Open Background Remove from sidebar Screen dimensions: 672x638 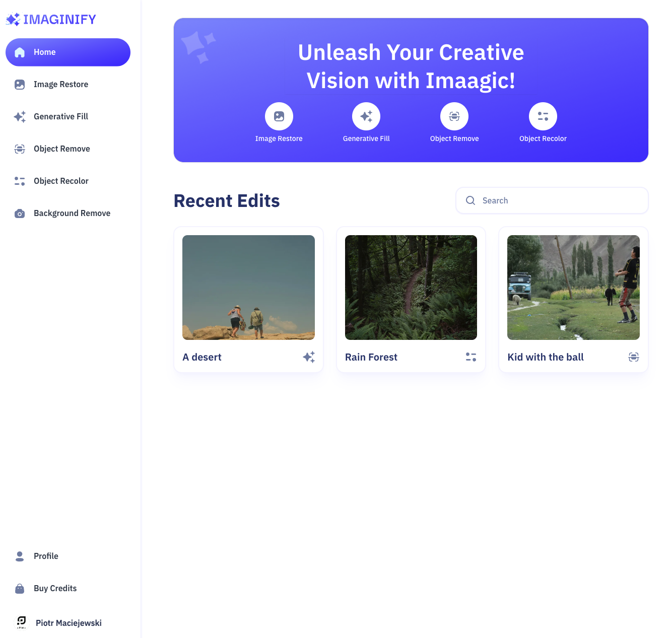pyautogui.click(x=72, y=214)
